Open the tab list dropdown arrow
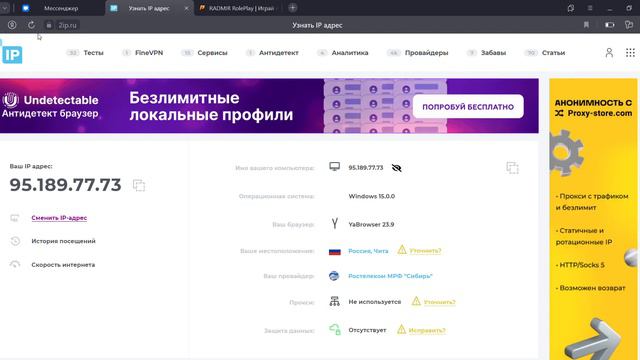Viewport: 640px width, 360px height. 4,8
